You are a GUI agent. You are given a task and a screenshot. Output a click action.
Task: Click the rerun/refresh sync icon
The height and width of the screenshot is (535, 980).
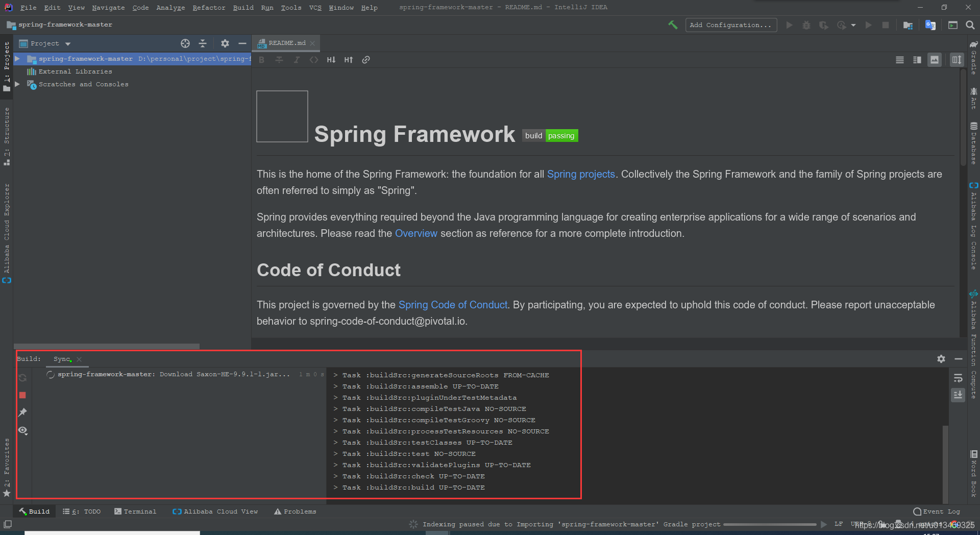22,378
